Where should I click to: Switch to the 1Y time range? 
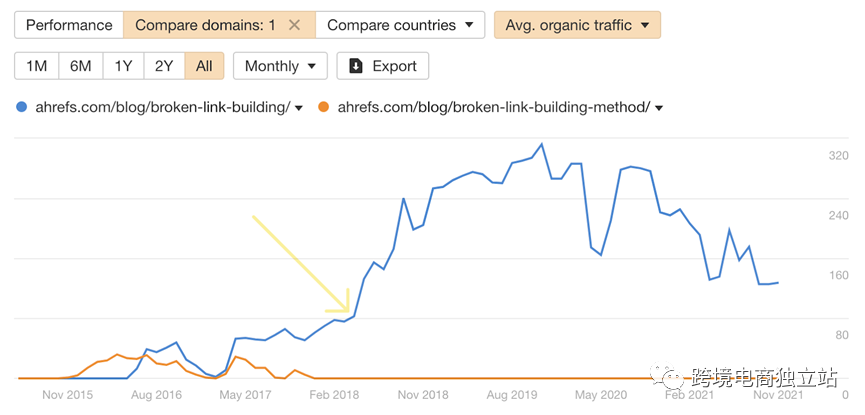point(123,66)
